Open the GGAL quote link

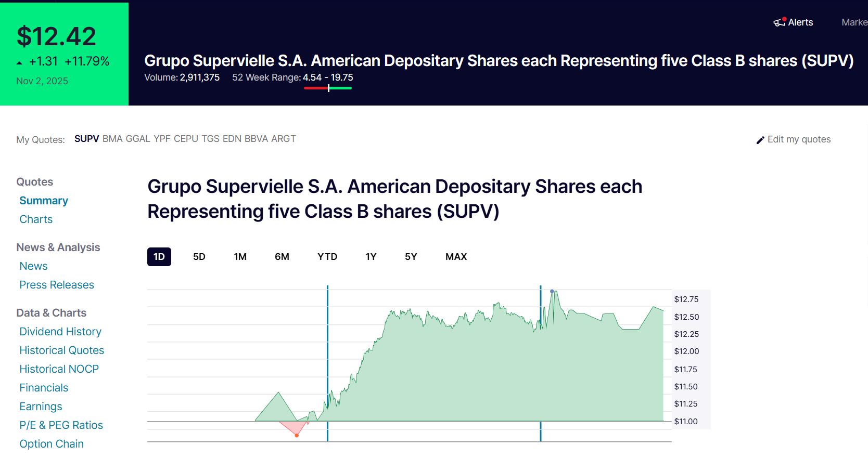pyautogui.click(x=138, y=139)
